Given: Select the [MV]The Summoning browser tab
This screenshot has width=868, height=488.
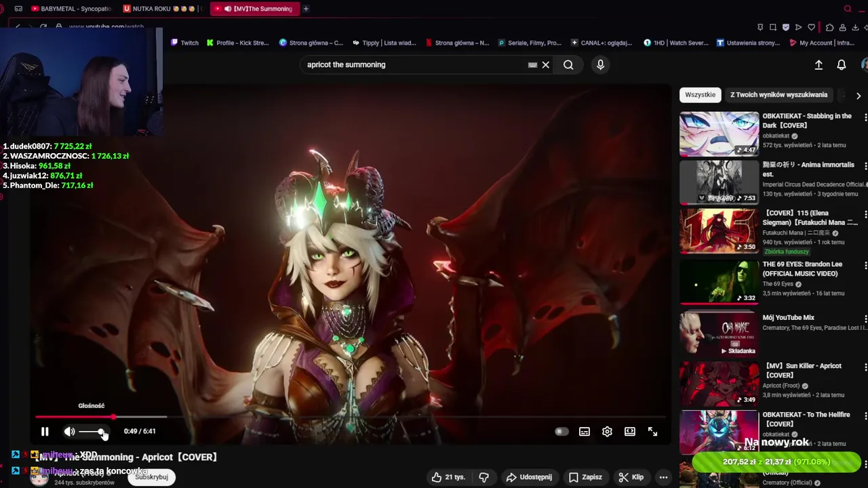Looking at the screenshot, I should pos(254,9).
